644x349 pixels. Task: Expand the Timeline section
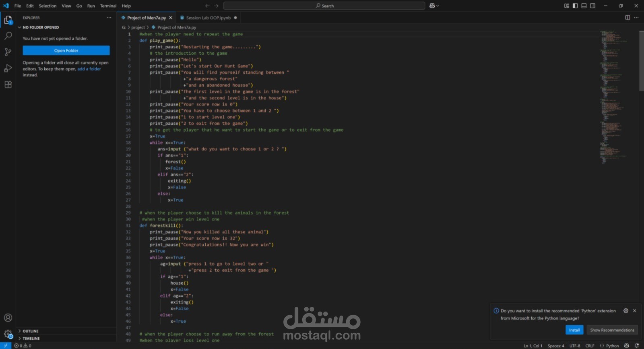click(x=31, y=339)
